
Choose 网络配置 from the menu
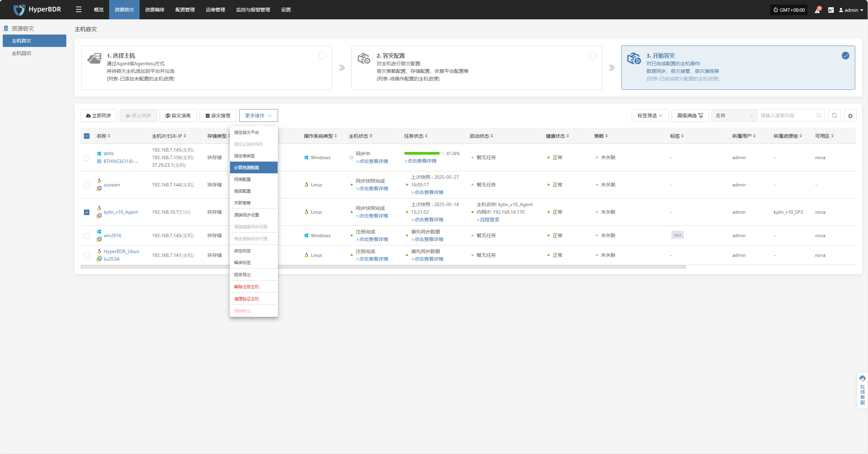254,180
